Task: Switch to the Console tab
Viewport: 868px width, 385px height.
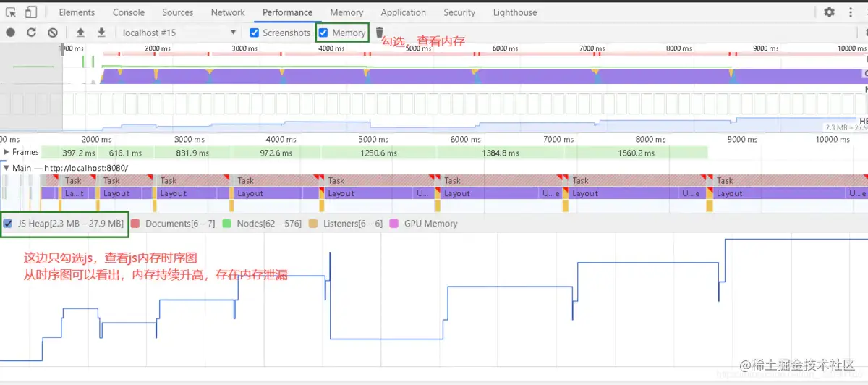Action: tap(129, 12)
